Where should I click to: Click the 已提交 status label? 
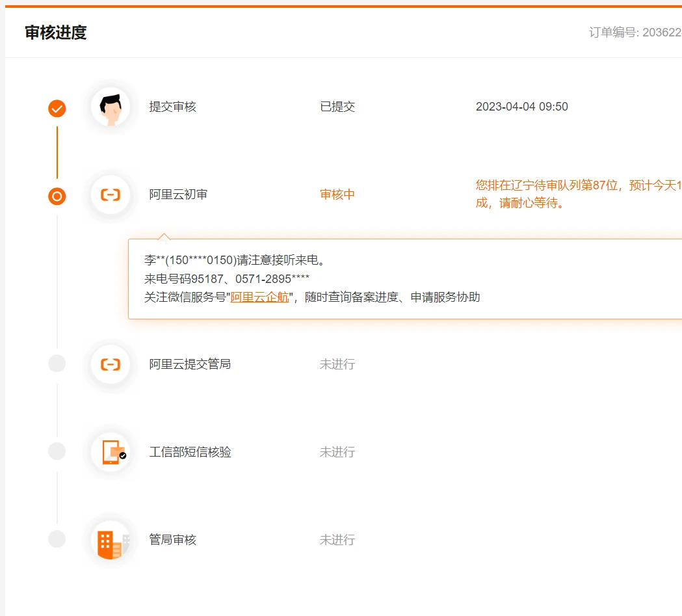tap(337, 107)
